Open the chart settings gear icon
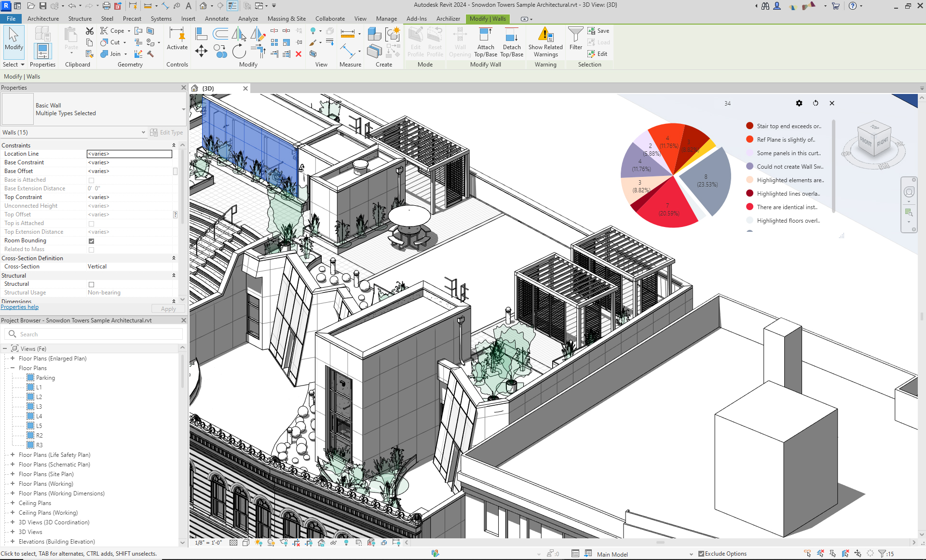Image resolution: width=926 pixels, height=560 pixels. pos(799,103)
